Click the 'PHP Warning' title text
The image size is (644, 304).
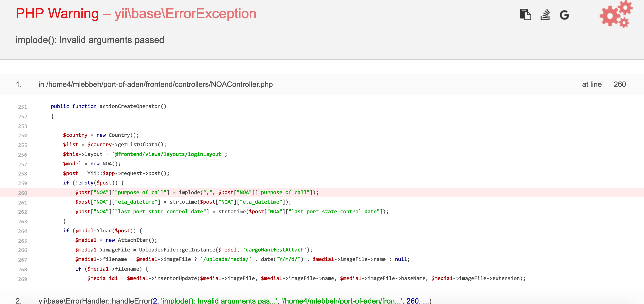pyautogui.click(x=57, y=14)
